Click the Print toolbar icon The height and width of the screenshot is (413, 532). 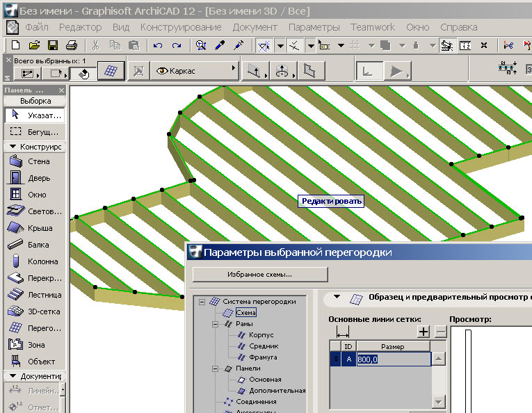tap(70, 45)
